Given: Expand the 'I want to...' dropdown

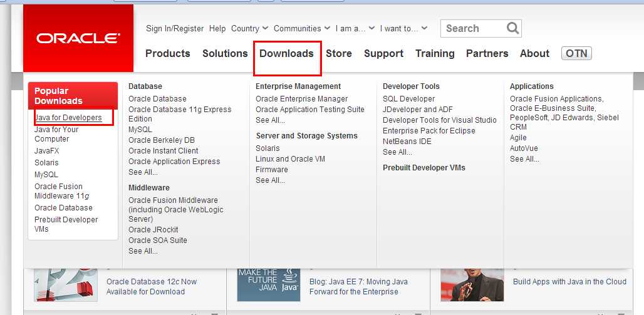Looking at the screenshot, I should tap(403, 28).
